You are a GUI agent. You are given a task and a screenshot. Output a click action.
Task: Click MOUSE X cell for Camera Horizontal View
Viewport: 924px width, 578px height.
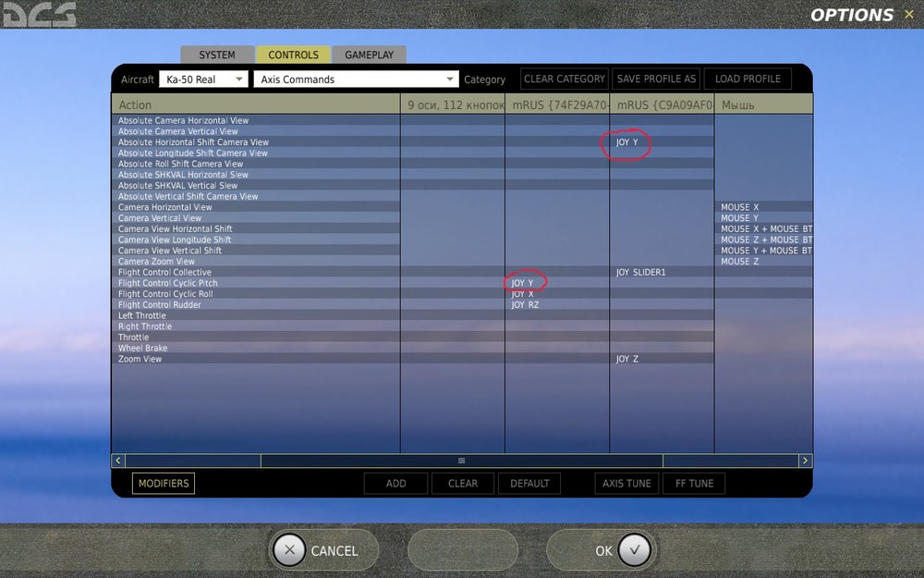click(764, 207)
